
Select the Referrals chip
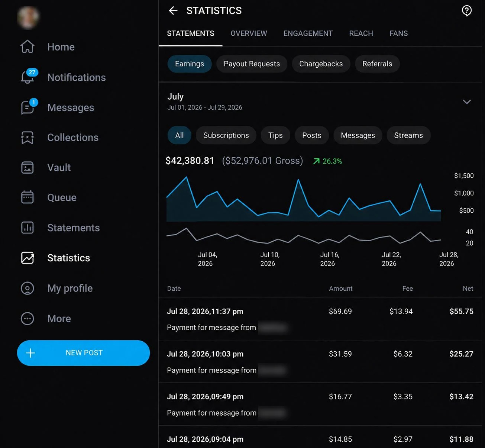tap(377, 64)
